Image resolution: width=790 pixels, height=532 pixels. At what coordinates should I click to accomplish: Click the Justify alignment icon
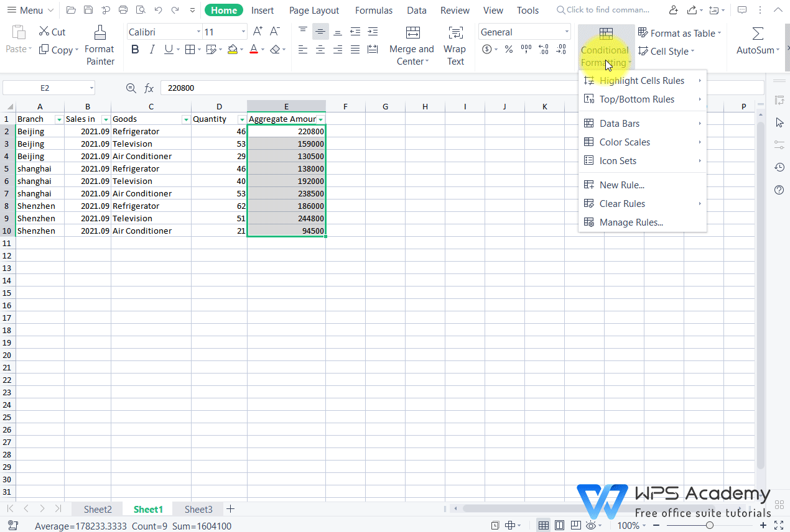(x=355, y=50)
